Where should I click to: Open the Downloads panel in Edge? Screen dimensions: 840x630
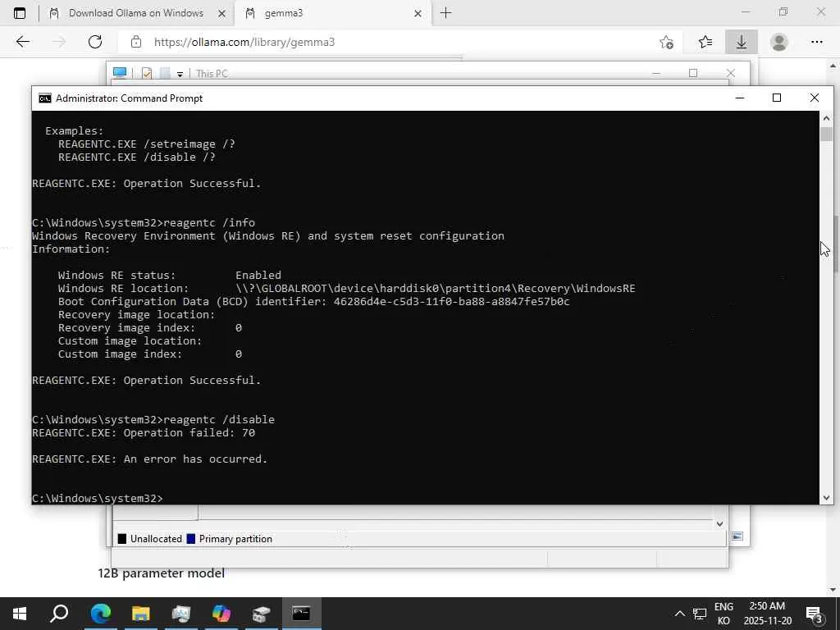click(742, 42)
